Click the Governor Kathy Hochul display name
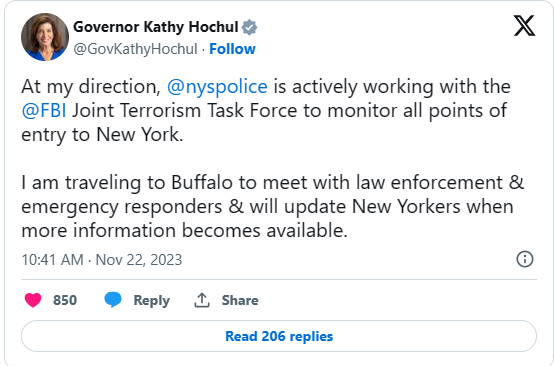 156,27
